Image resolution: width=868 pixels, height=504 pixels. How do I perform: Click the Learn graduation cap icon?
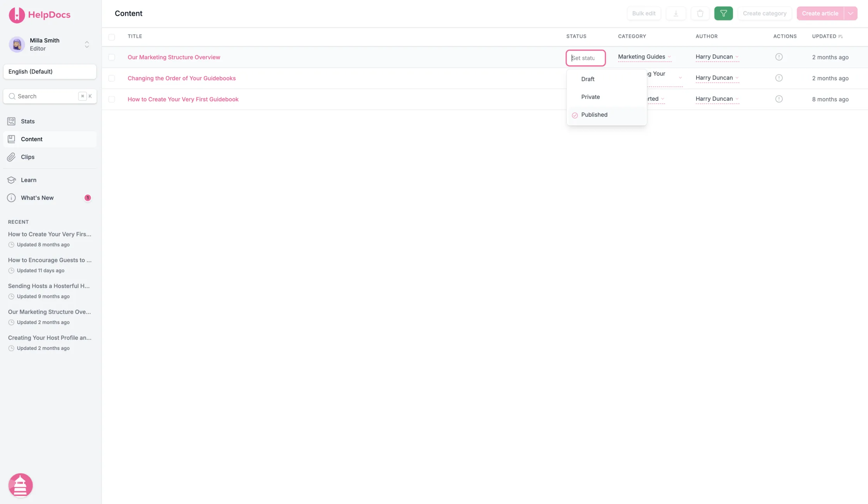pos(11,180)
